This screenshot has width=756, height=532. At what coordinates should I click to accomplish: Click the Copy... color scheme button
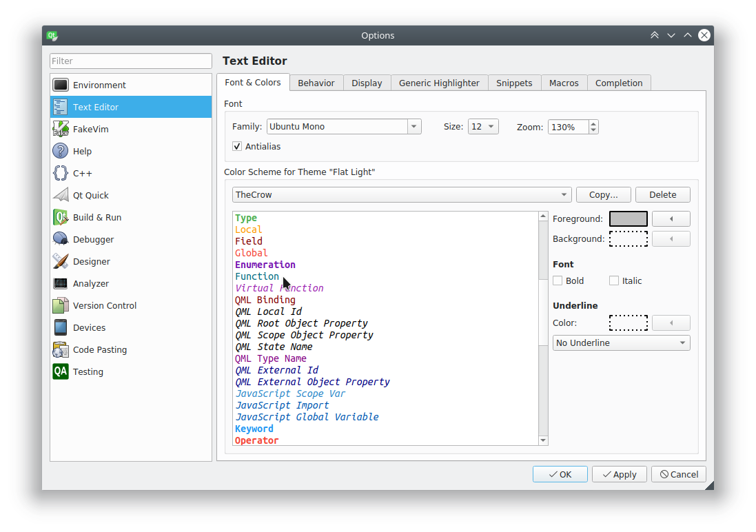pyautogui.click(x=603, y=195)
